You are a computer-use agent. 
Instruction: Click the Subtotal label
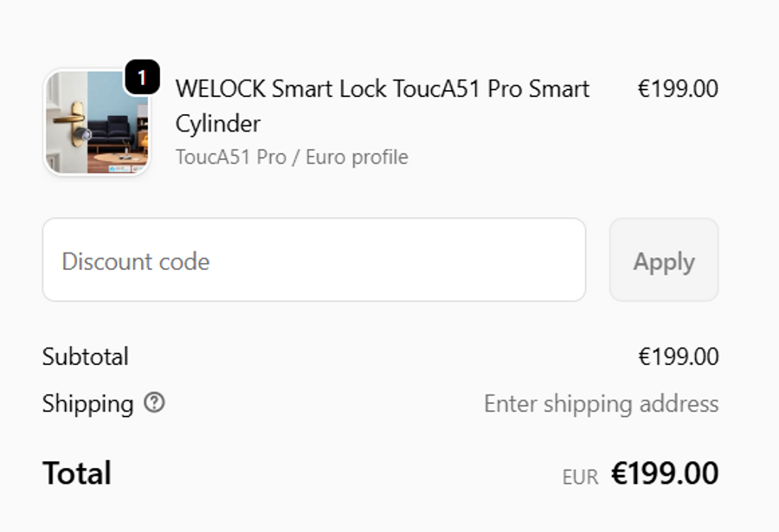point(86,356)
